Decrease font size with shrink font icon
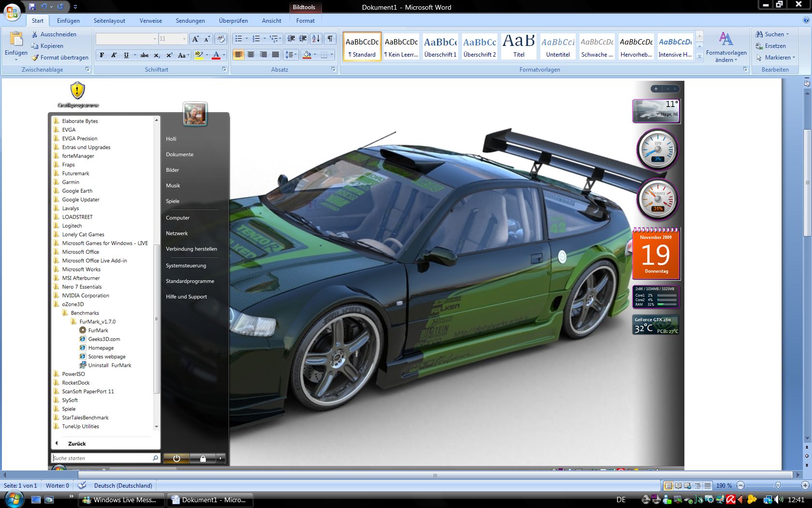The image size is (812, 508). point(207,39)
